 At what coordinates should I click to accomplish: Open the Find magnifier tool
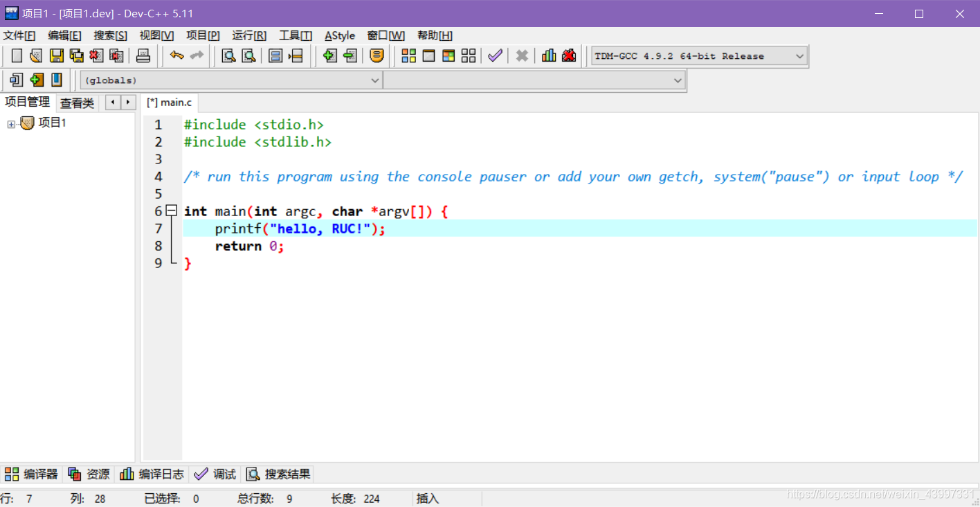pos(228,56)
